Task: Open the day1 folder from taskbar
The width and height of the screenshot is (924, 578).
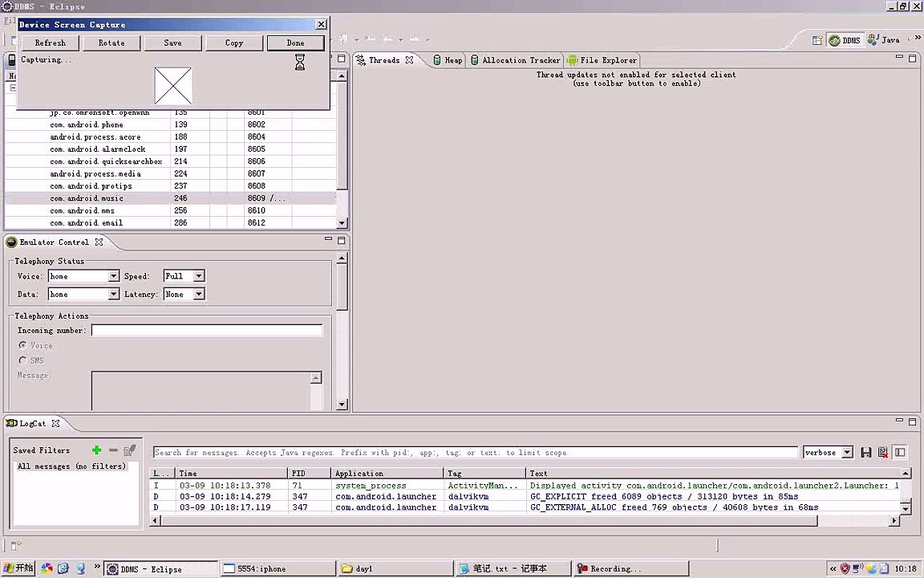Action: (395, 568)
